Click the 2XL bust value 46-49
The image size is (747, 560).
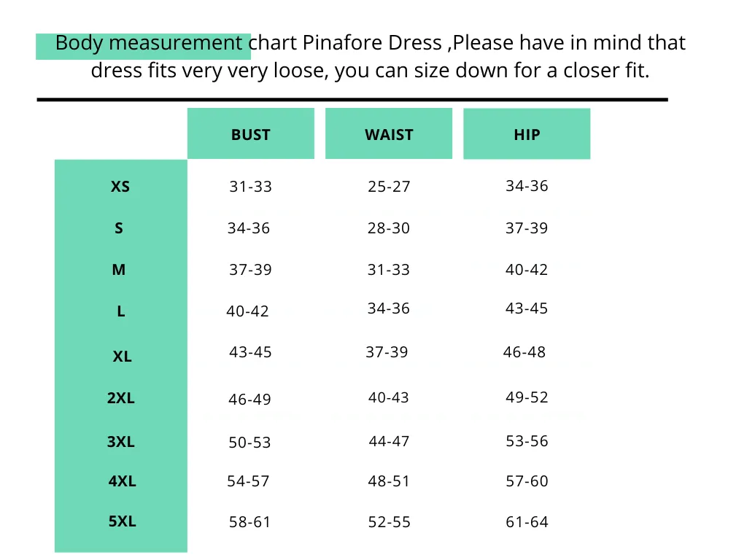[249, 400]
